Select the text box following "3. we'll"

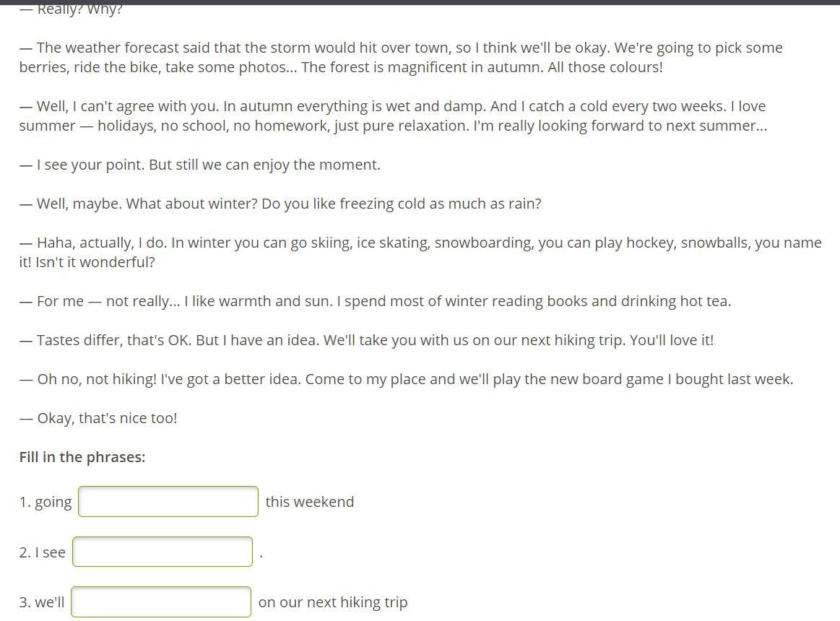[161, 602]
